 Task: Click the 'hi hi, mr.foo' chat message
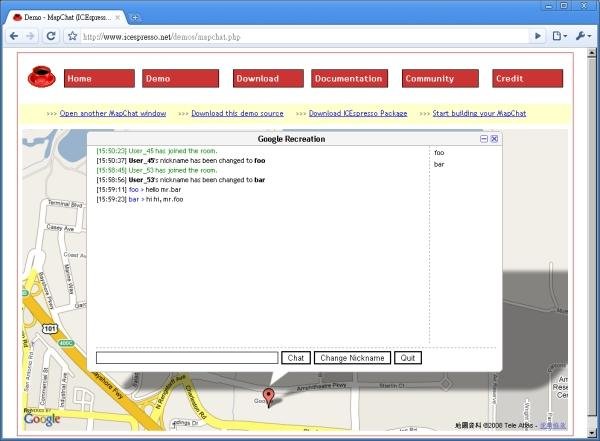pyautogui.click(x=165, y=199)
